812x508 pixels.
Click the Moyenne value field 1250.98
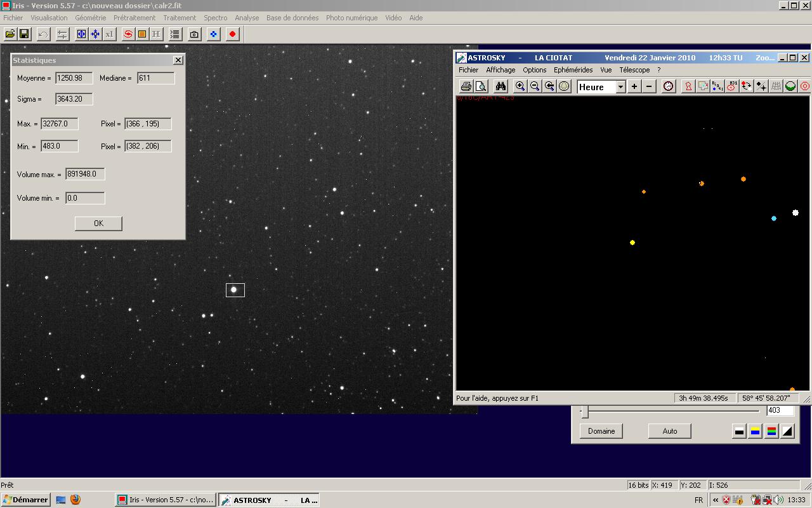pos(74,78)
